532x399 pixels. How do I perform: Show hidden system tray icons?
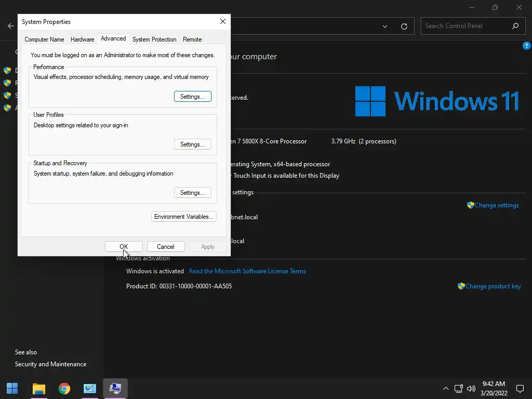[446, 389]
